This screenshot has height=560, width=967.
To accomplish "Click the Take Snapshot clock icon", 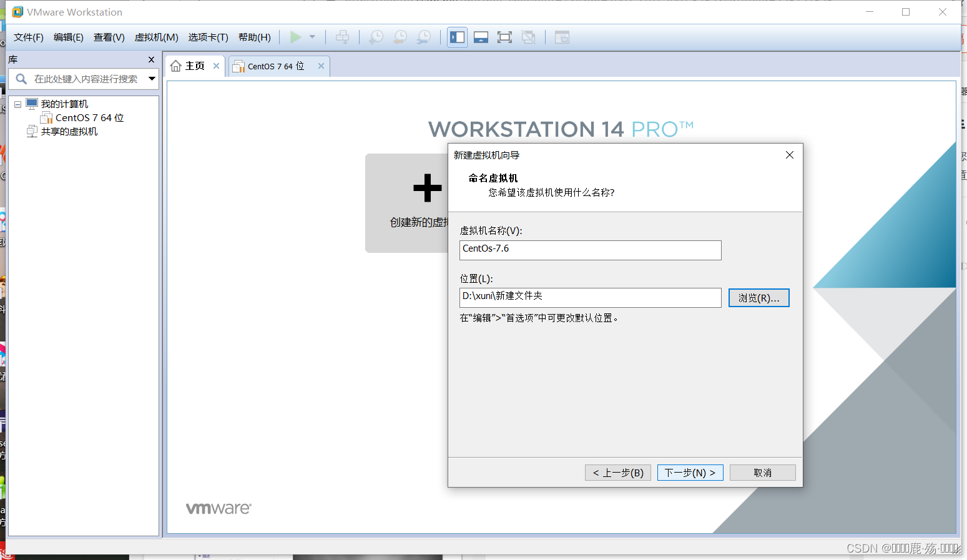I will point(376,37).
